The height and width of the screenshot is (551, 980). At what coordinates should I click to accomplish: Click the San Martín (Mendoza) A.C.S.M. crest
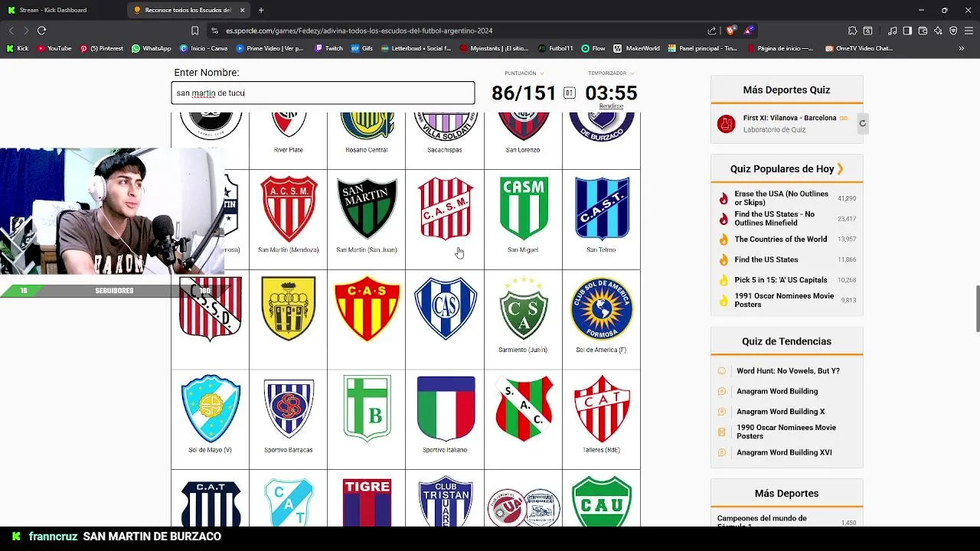pos(289,209)
